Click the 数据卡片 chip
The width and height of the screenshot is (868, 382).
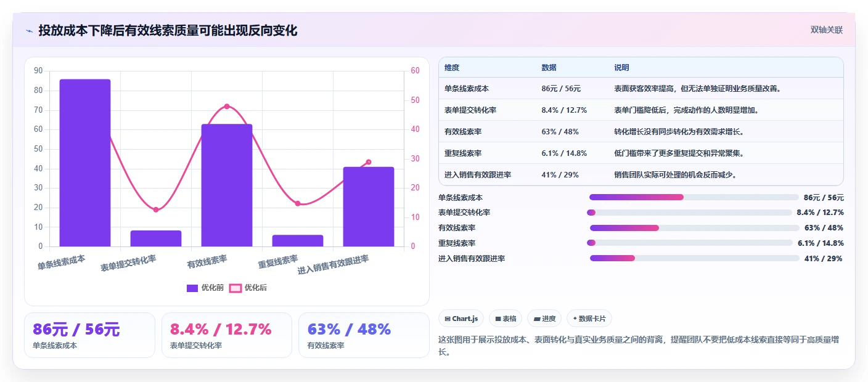tap(589, 319)
